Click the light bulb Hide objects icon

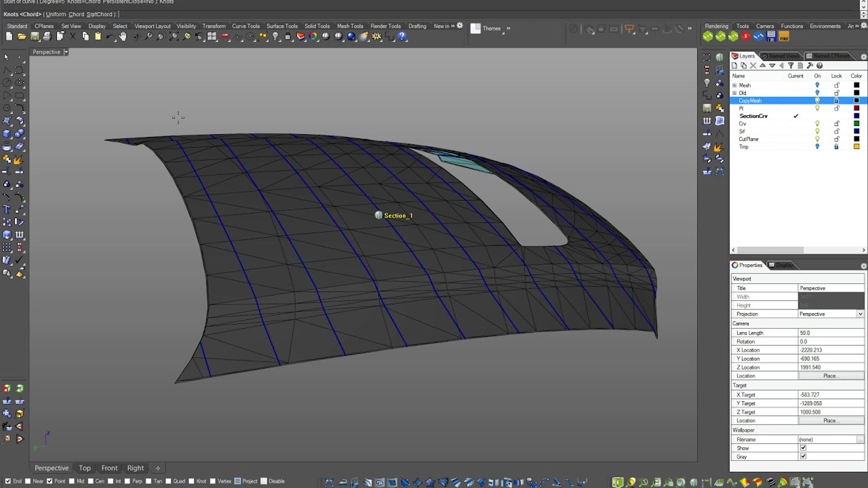coord(275,36)
